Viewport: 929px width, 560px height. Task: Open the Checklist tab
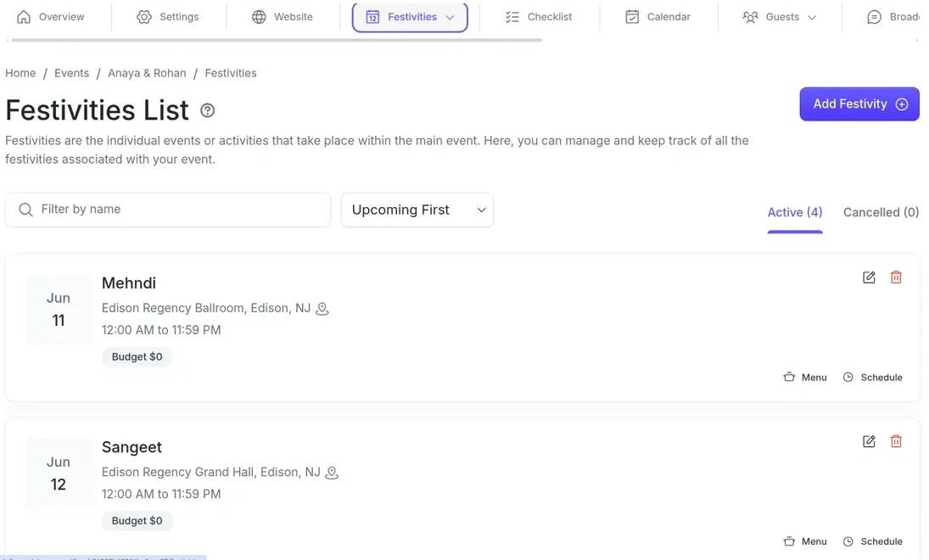click(x=539, y=17)
